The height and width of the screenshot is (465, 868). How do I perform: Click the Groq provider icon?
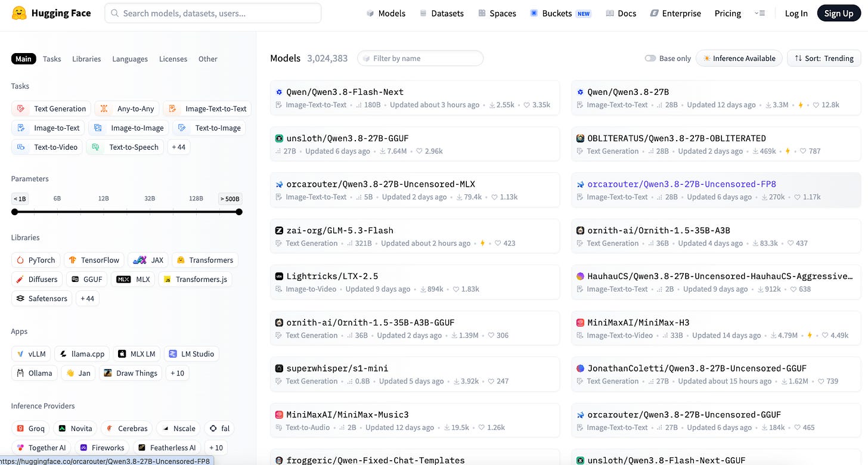[x=21, y=428]
